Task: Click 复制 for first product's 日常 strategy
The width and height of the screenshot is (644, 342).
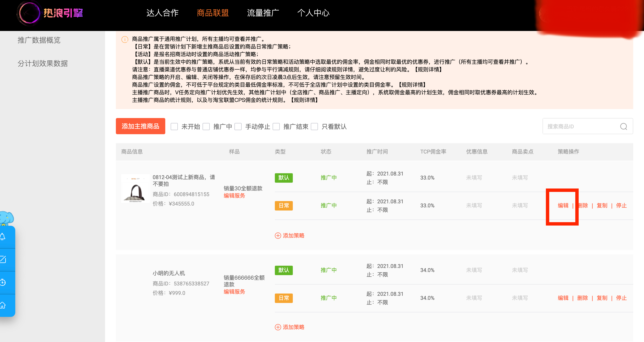Action: click(602, 205)
